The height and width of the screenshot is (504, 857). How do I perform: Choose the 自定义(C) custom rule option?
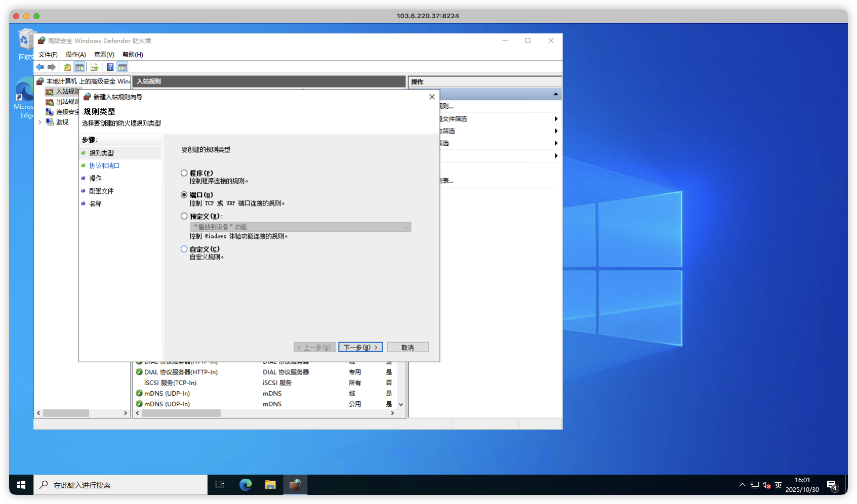184,249
